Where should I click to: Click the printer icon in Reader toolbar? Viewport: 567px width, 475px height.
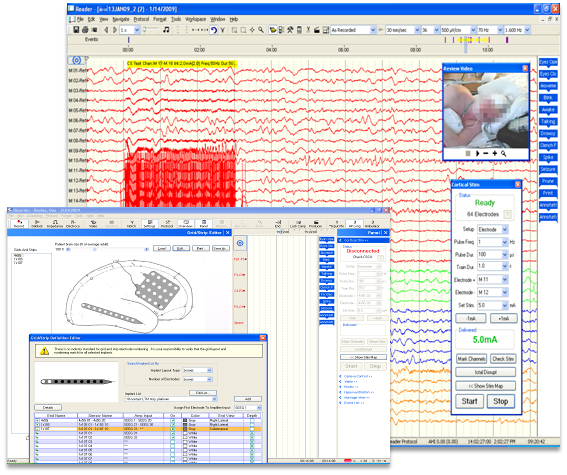tap(85, 30)
